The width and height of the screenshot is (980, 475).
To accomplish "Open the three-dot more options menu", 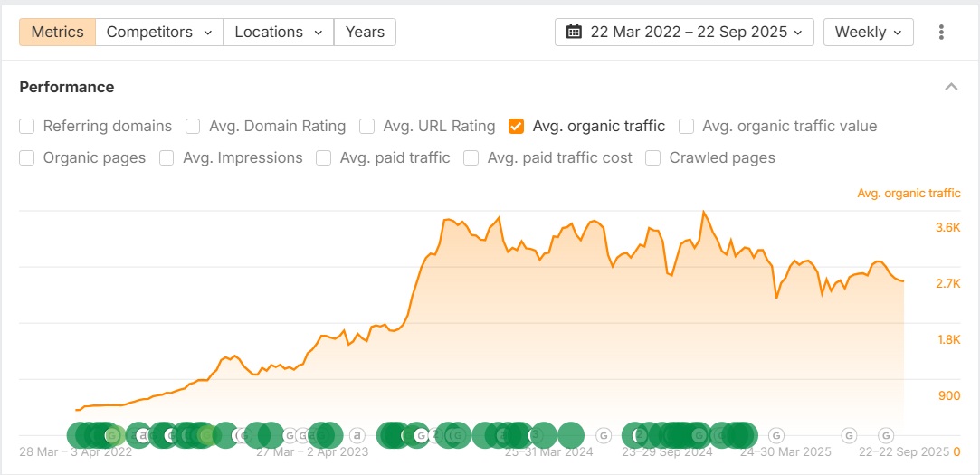I will pos(941,33).
